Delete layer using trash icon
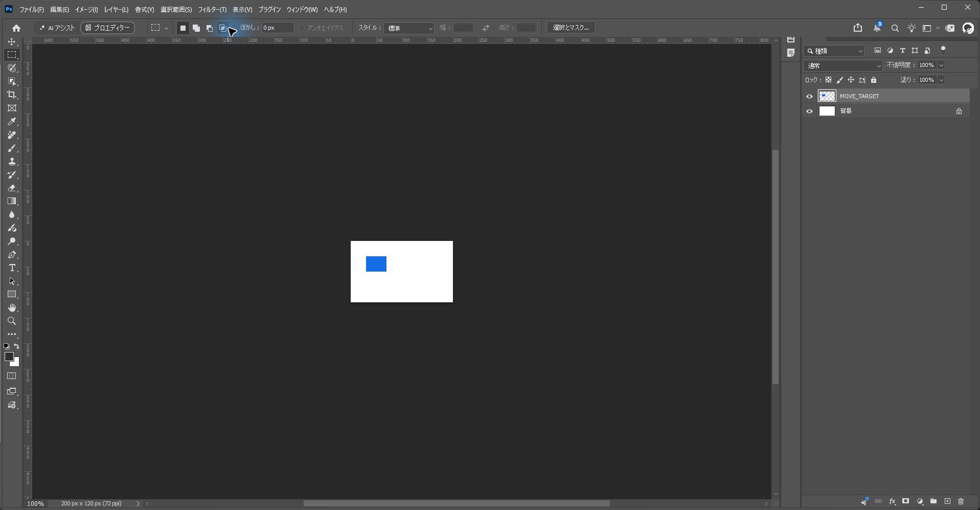 (961, 501)
